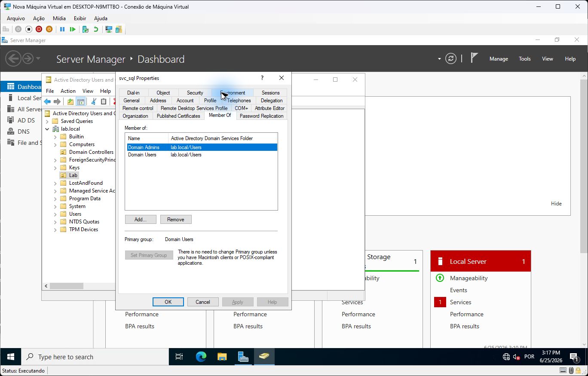Expand the Builtin container
The width and height of the screenshot is (588, 376).
(x=55, y=137)
